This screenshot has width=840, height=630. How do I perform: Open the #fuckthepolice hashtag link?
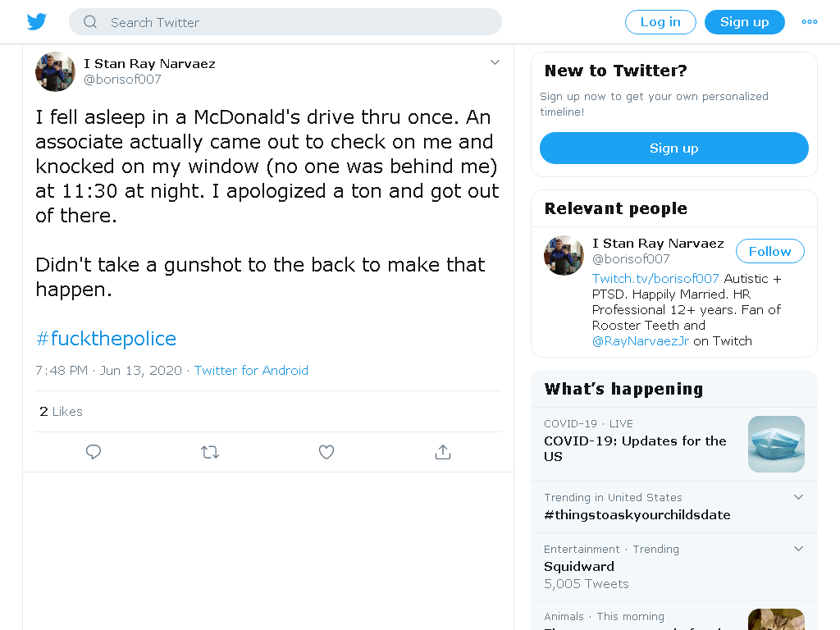pos(106,339)
